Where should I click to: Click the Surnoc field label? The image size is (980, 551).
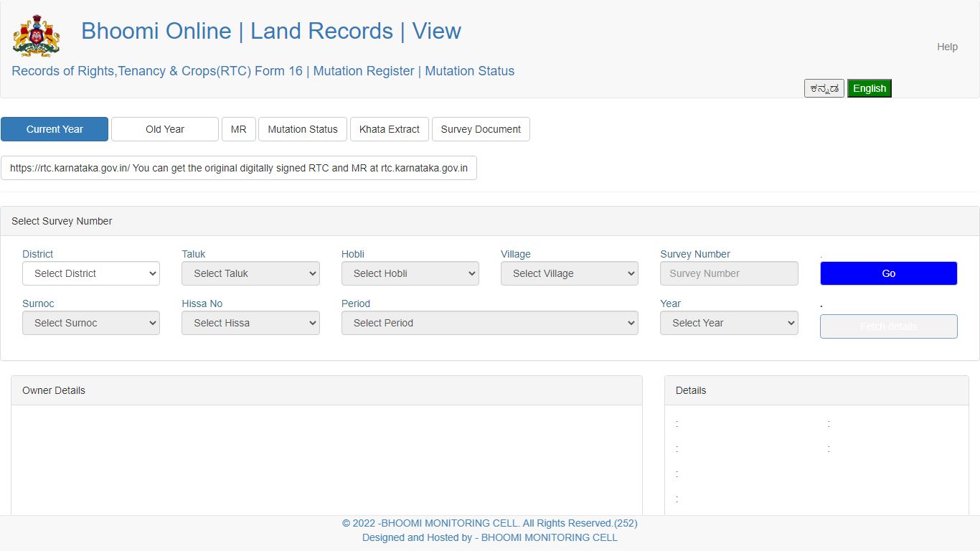coord(38,303)
